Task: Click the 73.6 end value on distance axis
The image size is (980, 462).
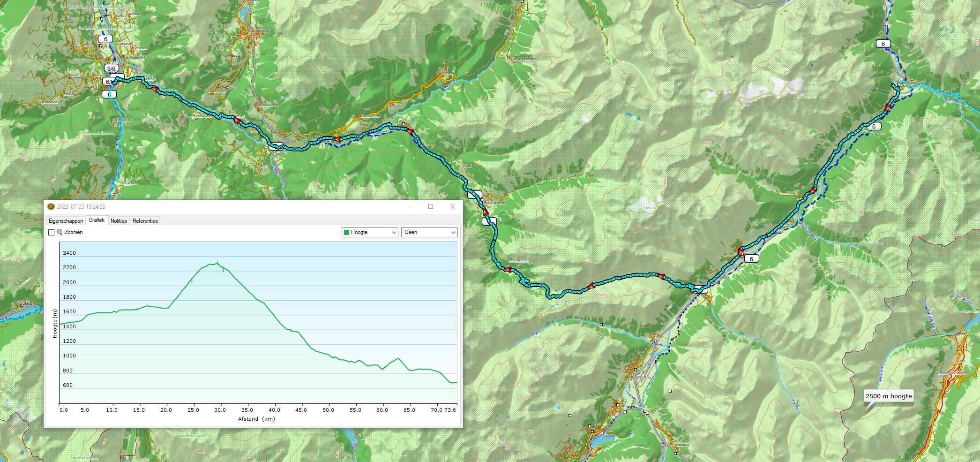Action: pyautogui.click(x=450, y=410)
